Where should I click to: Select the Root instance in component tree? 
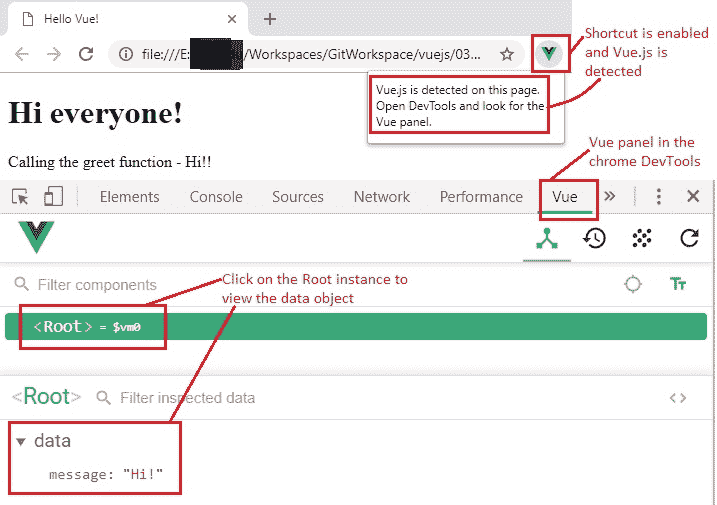[356, 327]
